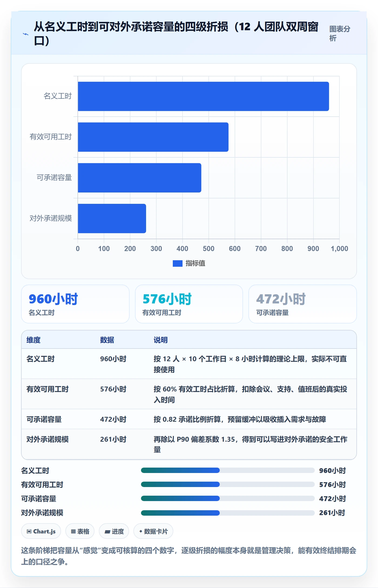The height and width of the screenshot is (588, 378).
Task: Click the 261小时 cell in table
Action: 113,439
